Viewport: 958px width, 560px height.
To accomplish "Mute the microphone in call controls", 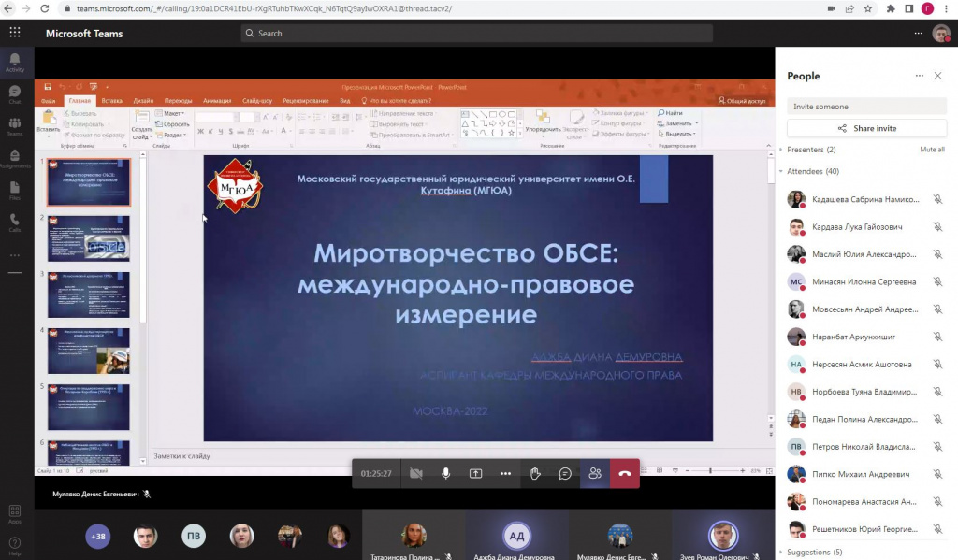I will pyautogui.click(x=446, y=473).
